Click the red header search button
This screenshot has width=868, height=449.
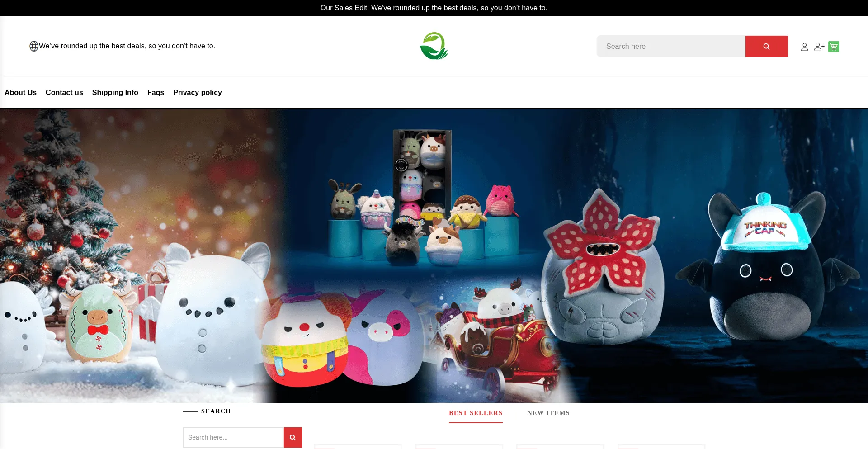(766, 46)
